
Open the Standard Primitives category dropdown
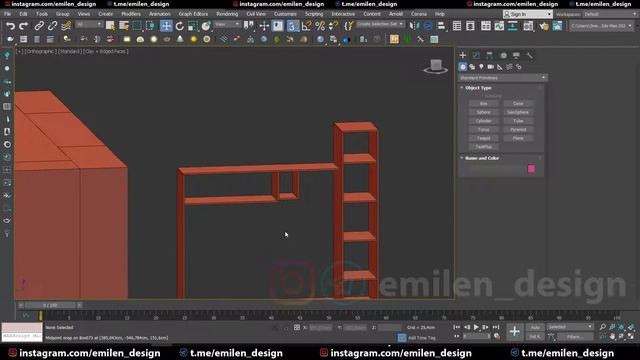(x=502, y=78)
